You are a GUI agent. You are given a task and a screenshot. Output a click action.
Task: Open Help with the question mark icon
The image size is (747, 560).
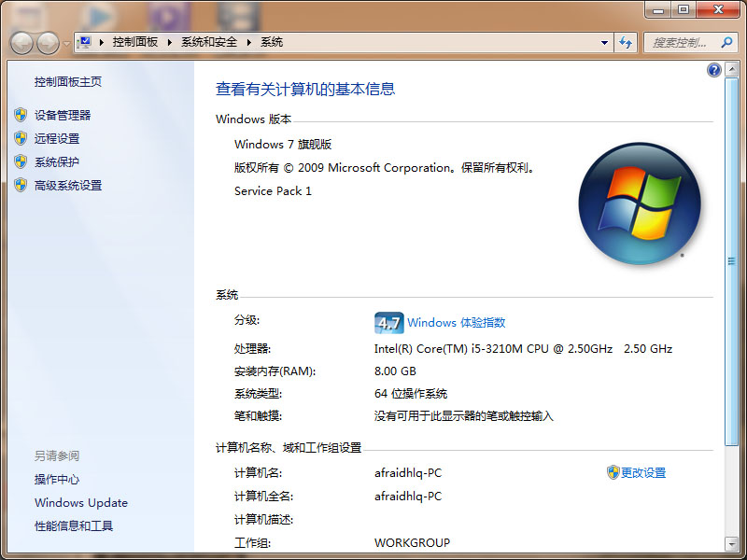click(713, 69)
